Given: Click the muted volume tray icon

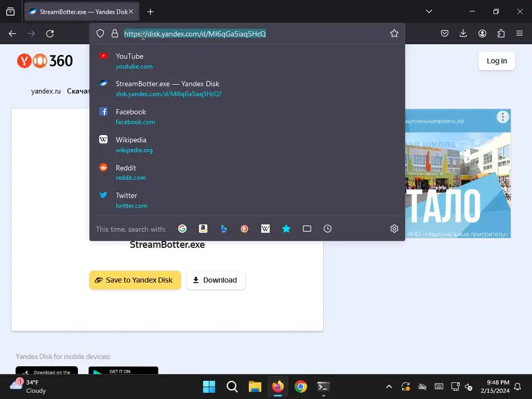Looking at the screenshot, I should pyautogui.click(x=469, y=387).
